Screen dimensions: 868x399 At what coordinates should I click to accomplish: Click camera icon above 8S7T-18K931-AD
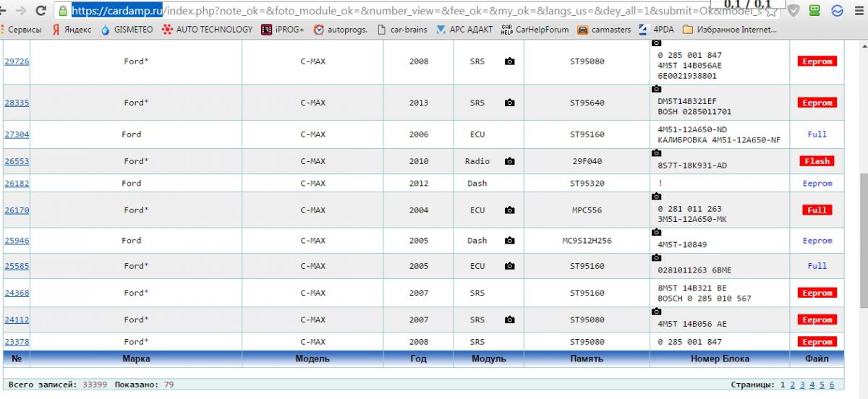(x=657, y=153)
